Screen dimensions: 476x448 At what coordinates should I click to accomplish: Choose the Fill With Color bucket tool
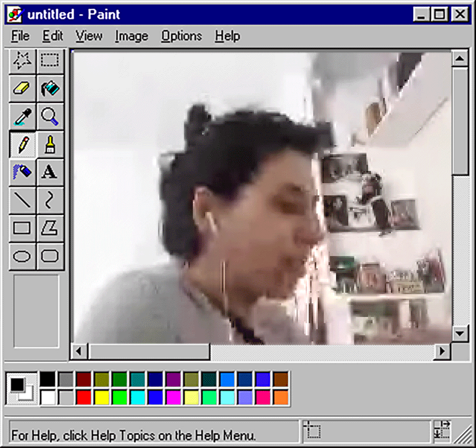(x=50, y=88)
